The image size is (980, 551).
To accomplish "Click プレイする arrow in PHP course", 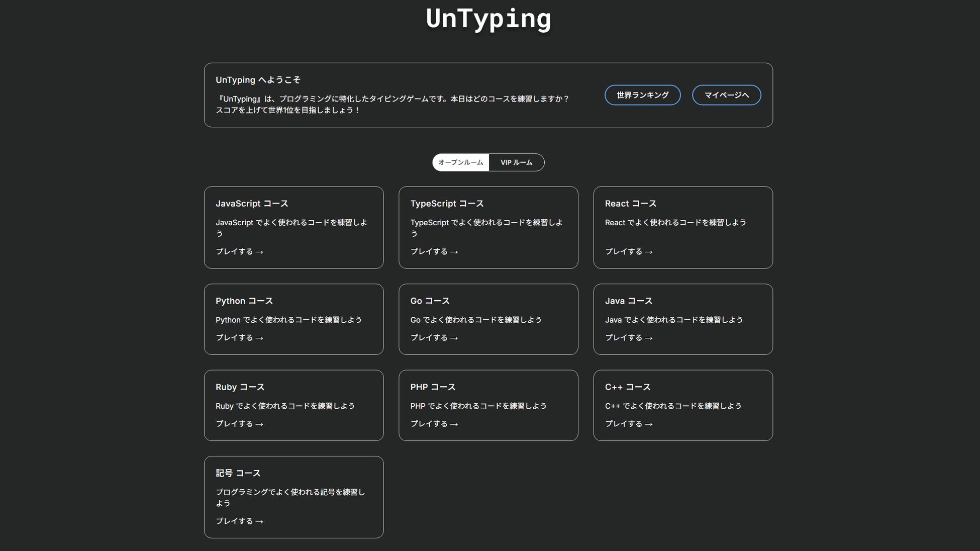I will tap(434, 424).
